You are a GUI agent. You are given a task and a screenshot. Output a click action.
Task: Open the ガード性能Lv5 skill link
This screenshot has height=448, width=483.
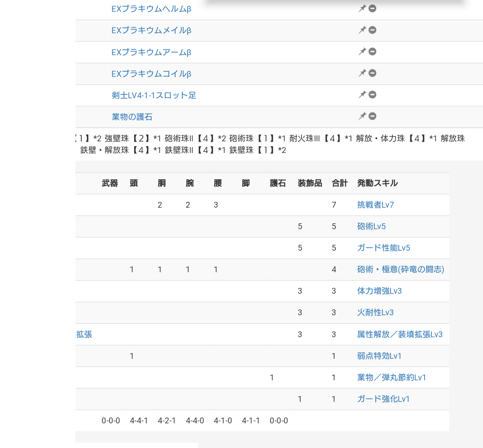pyautogui.click(x=383, y=248)
